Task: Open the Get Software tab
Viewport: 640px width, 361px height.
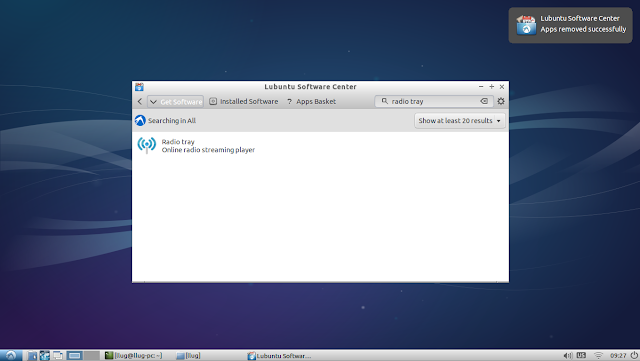Action: (176, 102)
